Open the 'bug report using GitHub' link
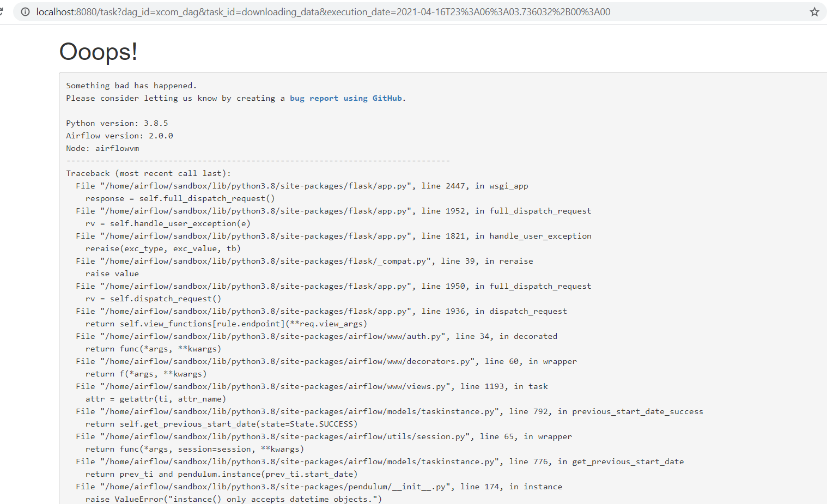 (346, 98)
